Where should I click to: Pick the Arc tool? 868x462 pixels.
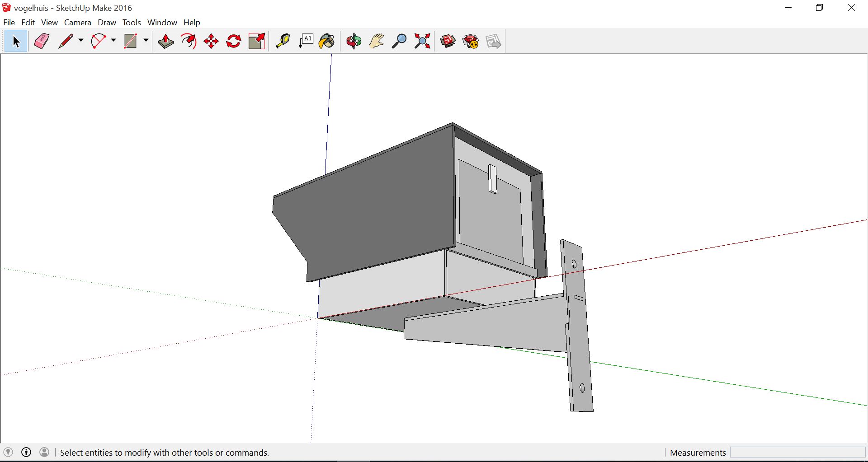pyautogui.click(x=98, y=42)
